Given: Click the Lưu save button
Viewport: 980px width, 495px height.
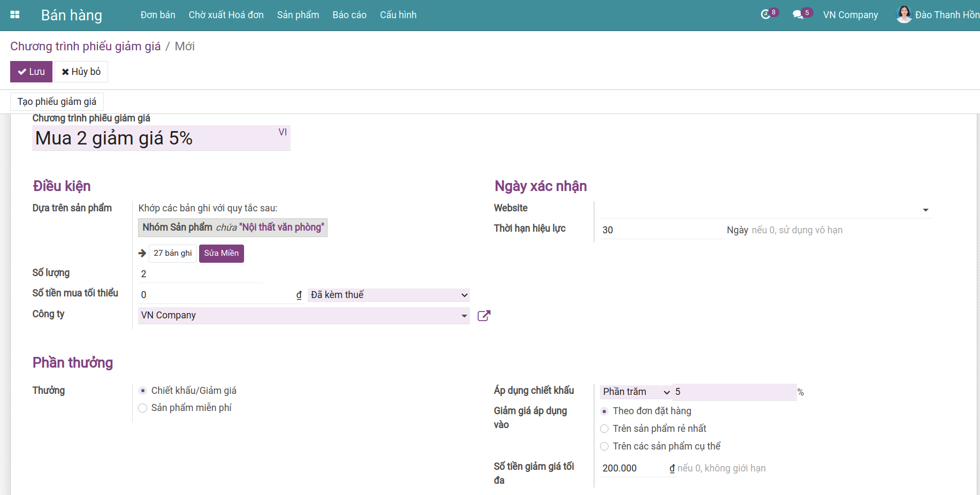Looking at the screenshot, I should 31,72.
